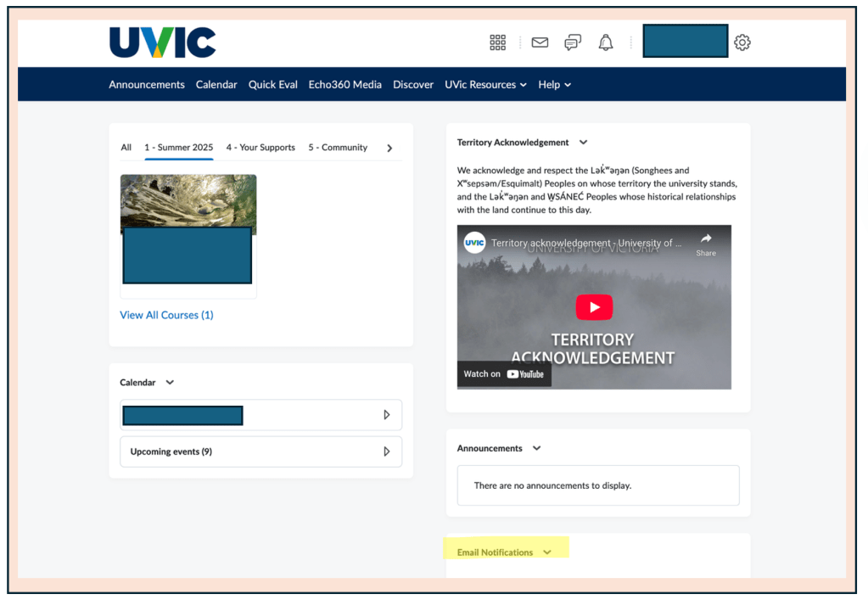The width and height of the screenshot is (868, 600).
Task: Open the course tile thumbnail image
Action: pos(188,202)
